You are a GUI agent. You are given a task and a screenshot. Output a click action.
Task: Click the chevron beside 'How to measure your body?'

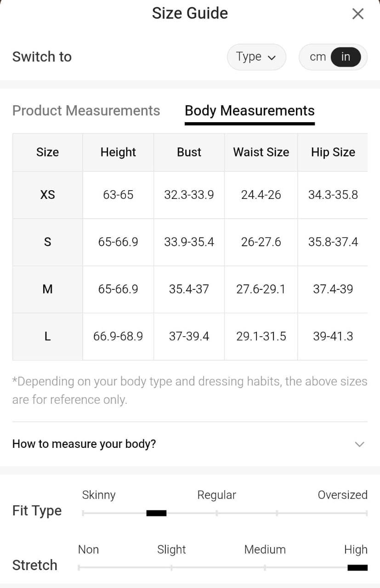coord(359,444)
